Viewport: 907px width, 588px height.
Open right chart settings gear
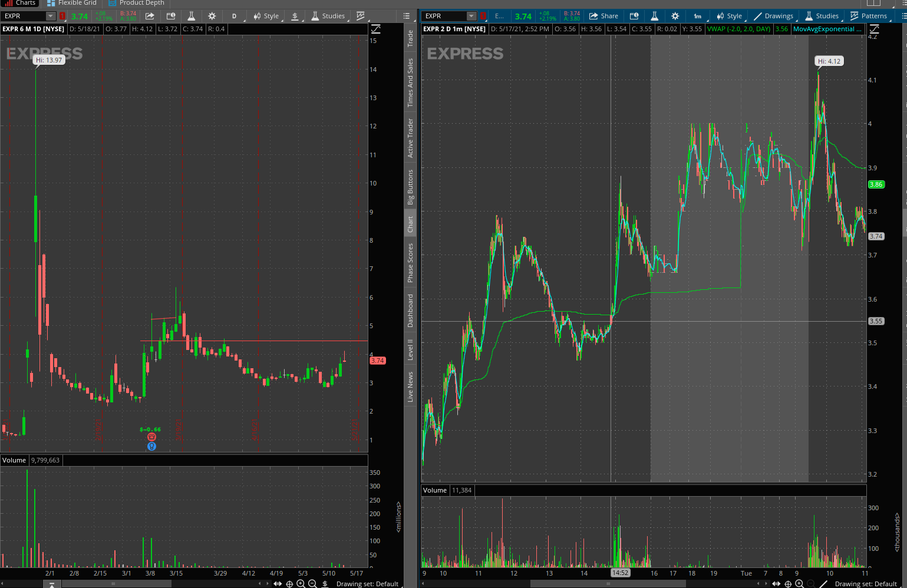pos(675,16)
